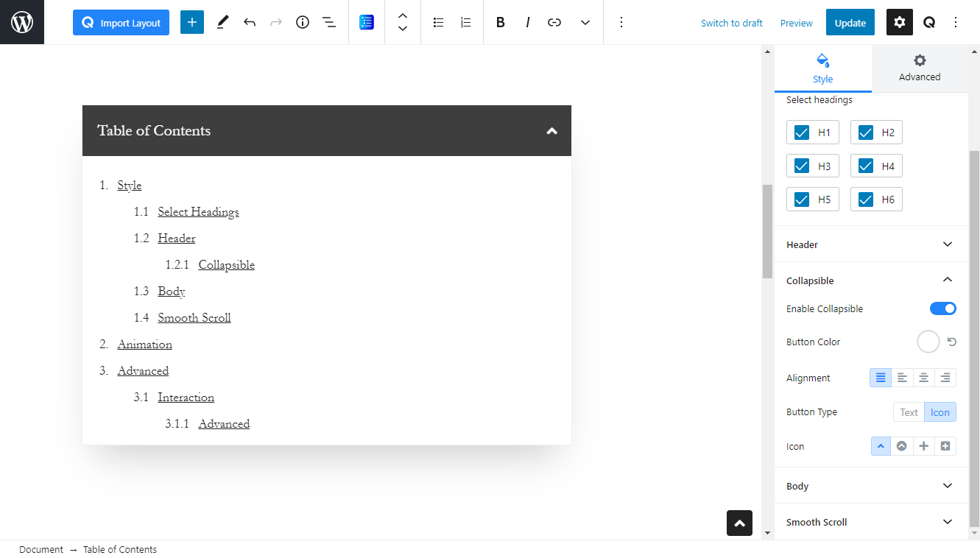Collapse the Table of Contents block
Image resolution: width=980 pixels, height=558 pixels.
[552, 131]
